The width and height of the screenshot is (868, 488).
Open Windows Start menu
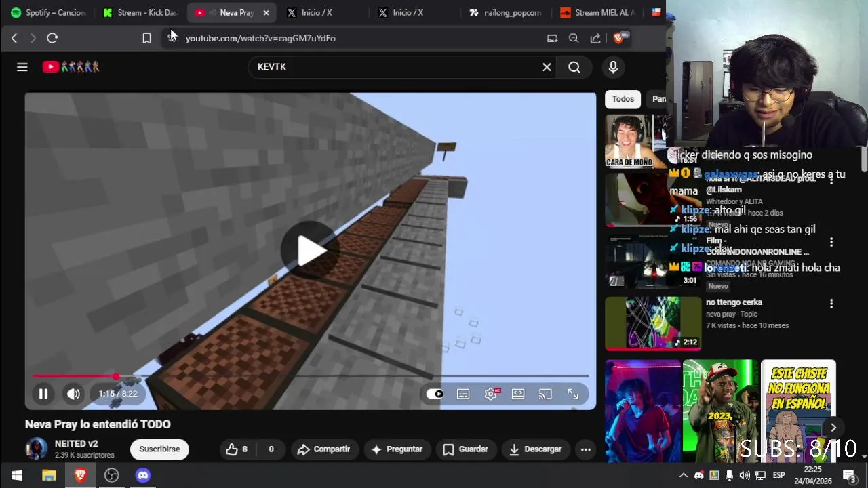(16, 475)
